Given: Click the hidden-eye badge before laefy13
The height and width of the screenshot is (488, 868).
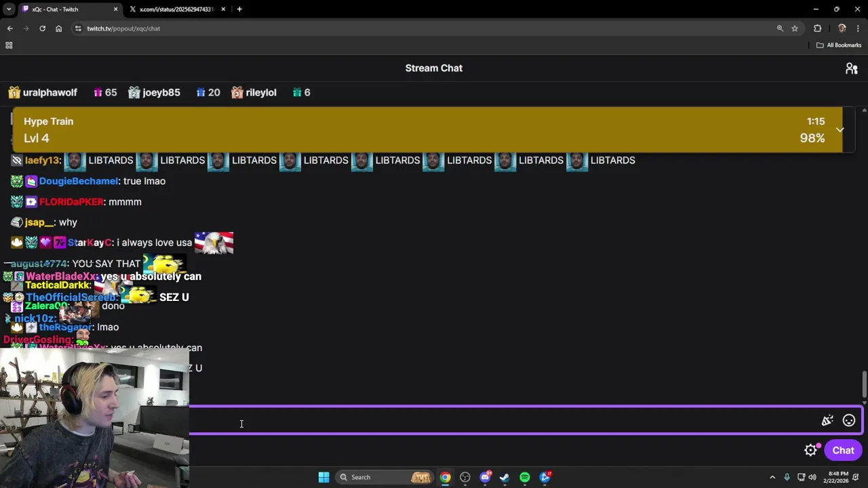Looking at the screenshot, I should tap(17, 161).
